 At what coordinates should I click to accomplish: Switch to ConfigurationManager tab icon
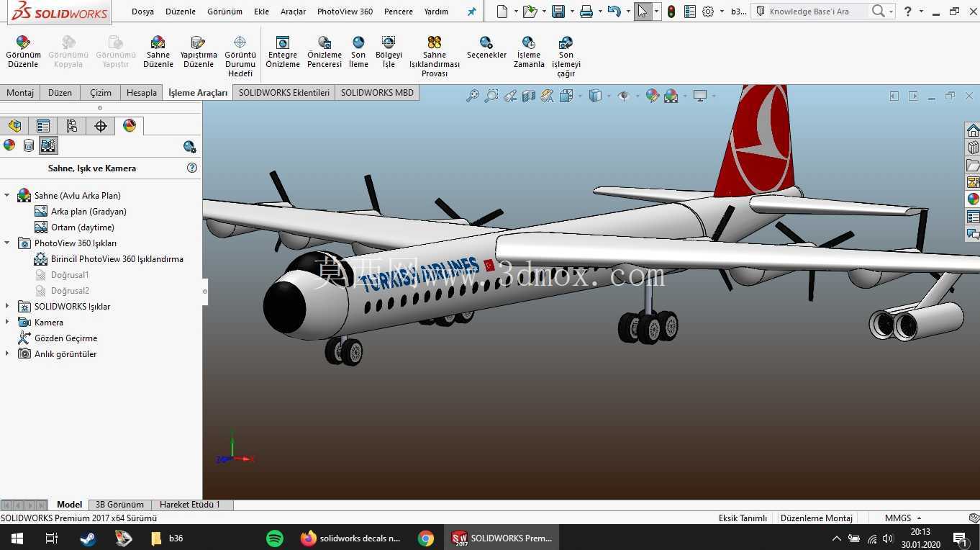click(72, 126)
